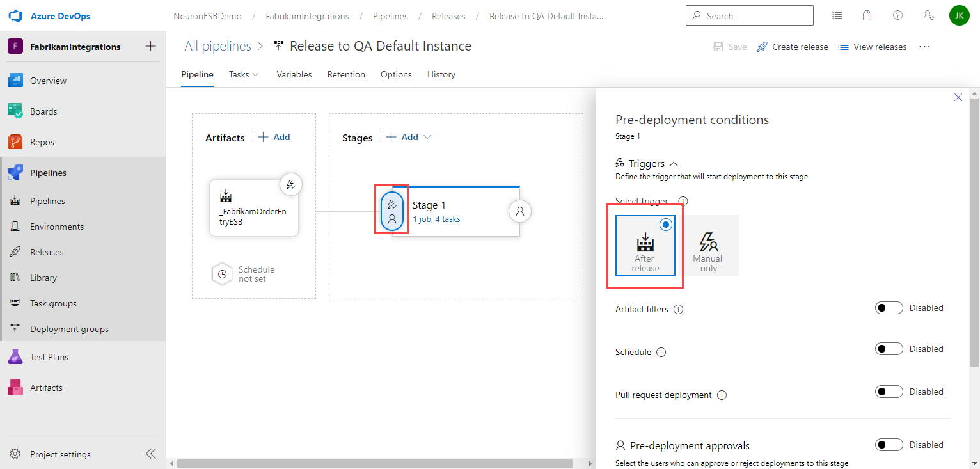
Task: Enable the Schedule toggle
Action: coord(889,349)
